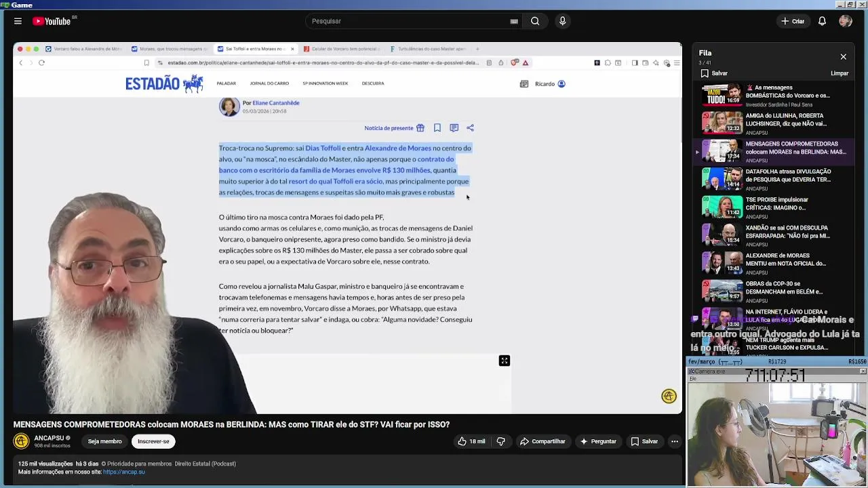The height and width of the screenshot is (488, 868).
Task: Click the video title 'MENSAGENS COMPROMETEDORAS colocam MORAES'
Action: point(231,424)
